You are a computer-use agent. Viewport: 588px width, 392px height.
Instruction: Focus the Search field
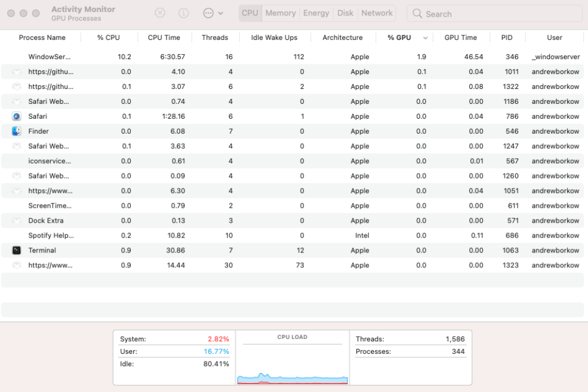pyautogui.click(x=494, y=14)
